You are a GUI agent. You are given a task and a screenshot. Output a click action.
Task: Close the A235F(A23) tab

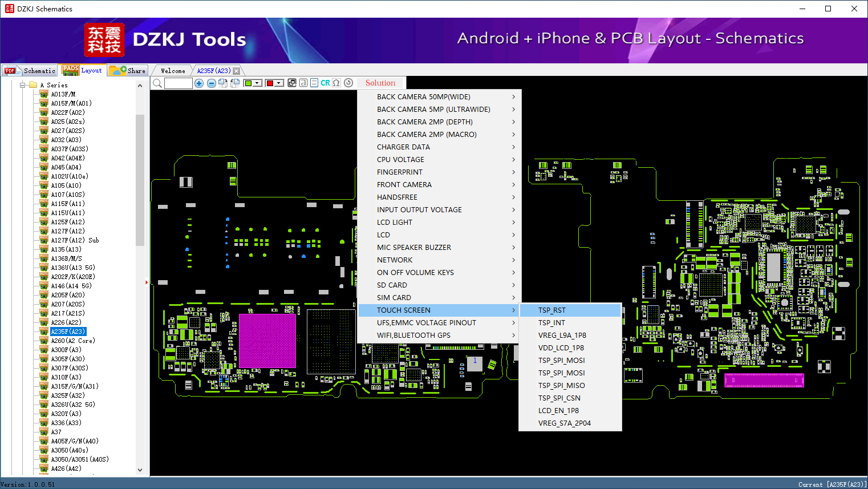[x=236, y=71]
